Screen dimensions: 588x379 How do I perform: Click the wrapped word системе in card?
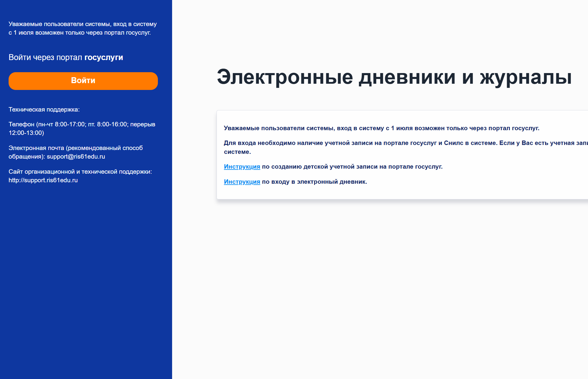click(237, 152)
